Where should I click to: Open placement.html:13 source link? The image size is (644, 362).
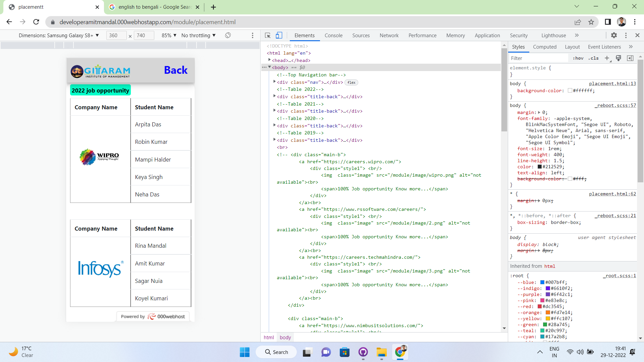(x=612, y=84)
